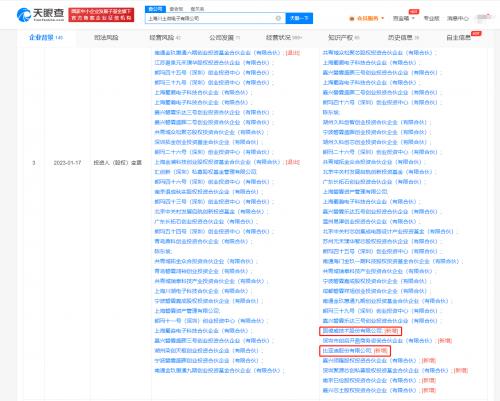Open 鹏珲十一号（深圳）创业投资中心 link
Screen dimensions: 500x401
[x=210, y=321]
